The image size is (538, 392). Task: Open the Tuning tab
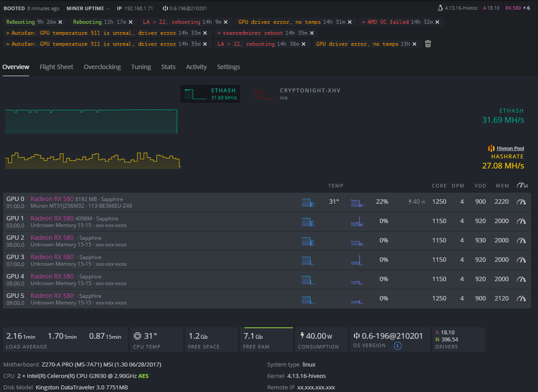[x=141, y=67]
